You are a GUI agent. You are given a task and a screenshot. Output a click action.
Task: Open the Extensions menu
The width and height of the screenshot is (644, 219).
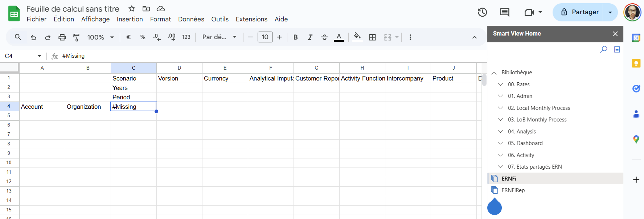[x=251, y=19]
